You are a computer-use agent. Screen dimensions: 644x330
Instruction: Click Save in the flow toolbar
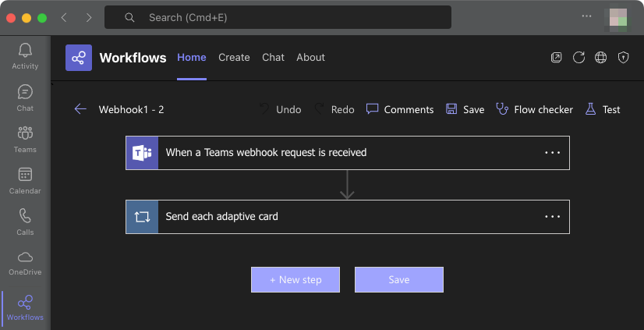coord(465,109)
